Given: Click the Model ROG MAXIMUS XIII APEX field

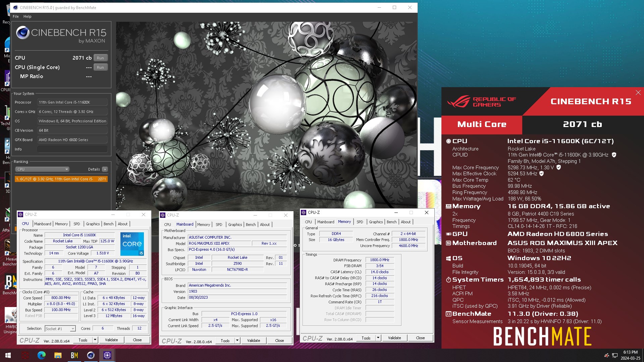Looking at the screenshot, I should [219, 244].
